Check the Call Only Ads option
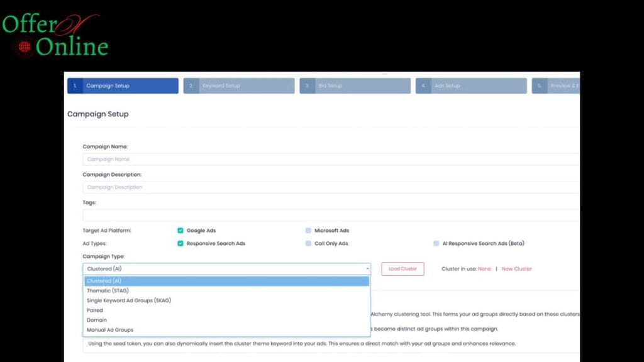This screenshot has height=362, width=644. 308,243
